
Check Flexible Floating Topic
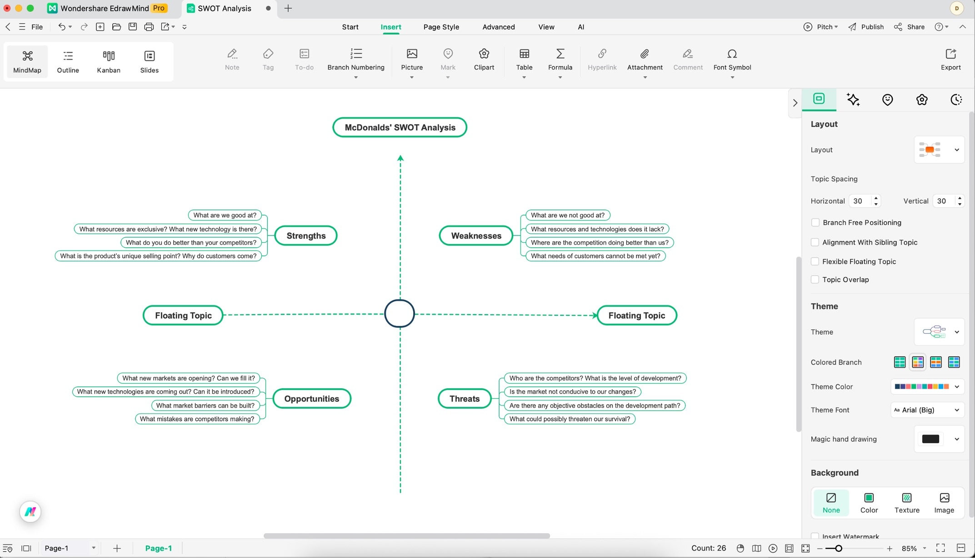click(815, 262)
